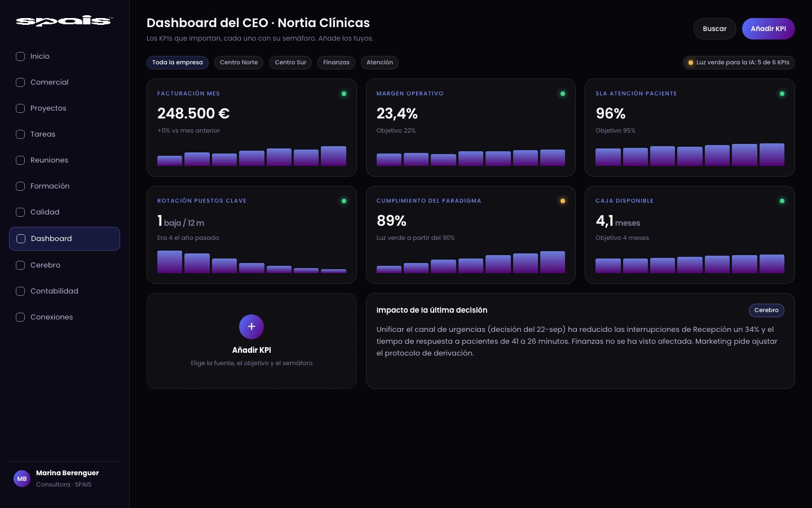The image size is (812, 508).
Task: Click the Cerebro badge in the decision panel
Action: point(766,310)
